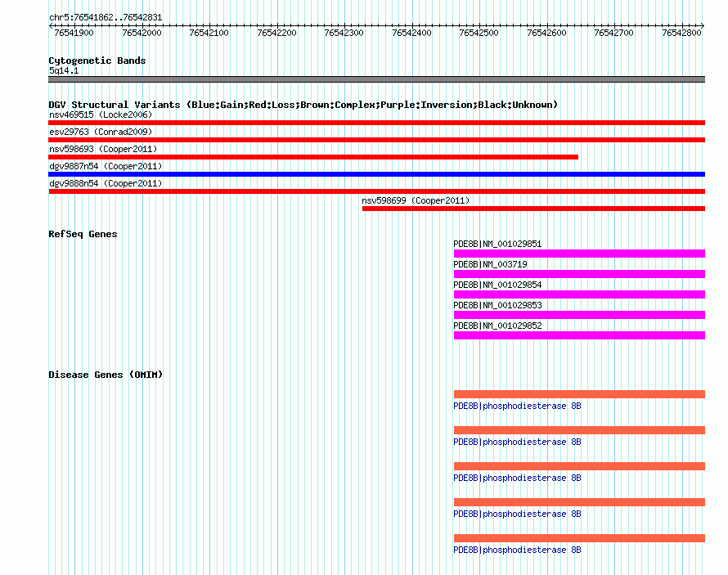Open the PDE8B|NM_001029851 transcript label
728x575 pixels.
497,244
